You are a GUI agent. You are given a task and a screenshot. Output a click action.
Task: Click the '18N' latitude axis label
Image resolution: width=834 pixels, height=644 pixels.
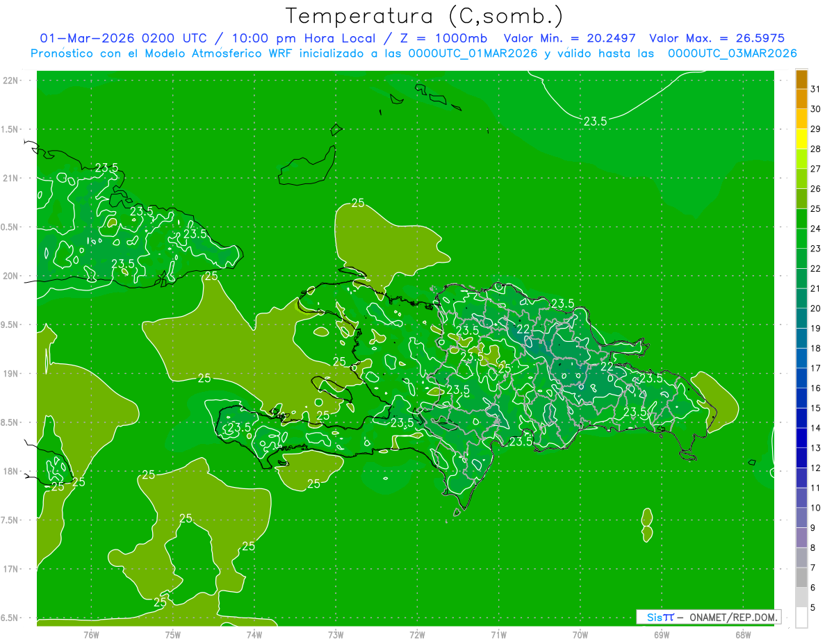point(10,471)
